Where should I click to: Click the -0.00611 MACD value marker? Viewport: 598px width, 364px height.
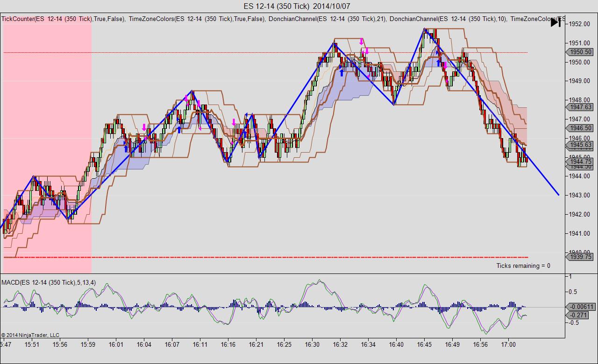(x=581, y=307)
